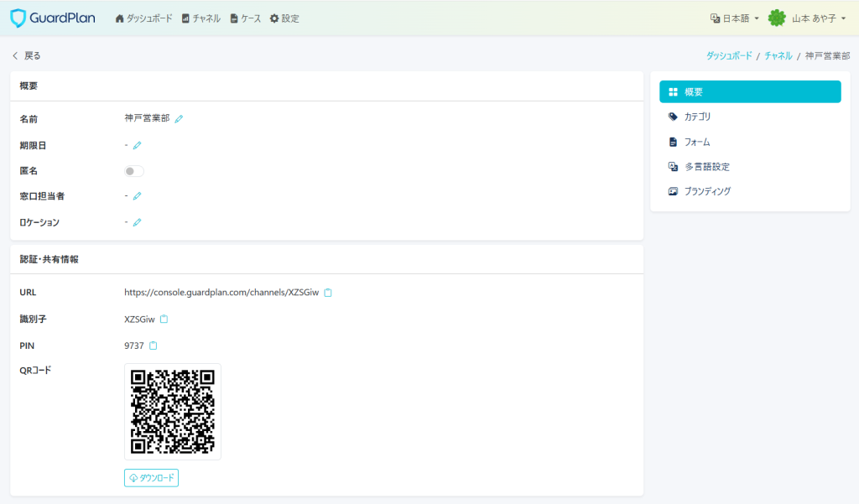Copy the 識別子 value XZSGiw

pos(164,320)
